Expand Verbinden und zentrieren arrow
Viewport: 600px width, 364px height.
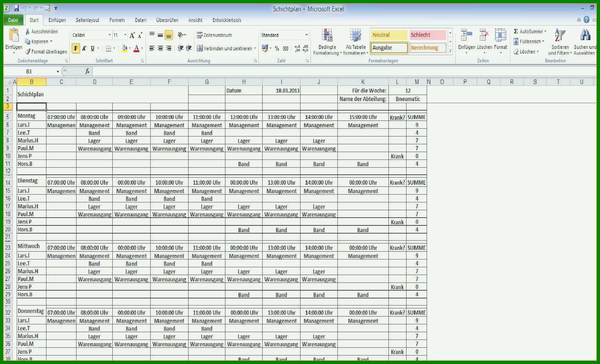pyautogui.click(x=255, y=49)
